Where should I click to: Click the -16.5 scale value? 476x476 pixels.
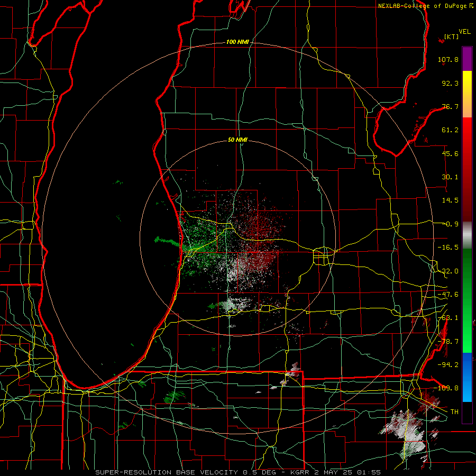tap(448, 248)
